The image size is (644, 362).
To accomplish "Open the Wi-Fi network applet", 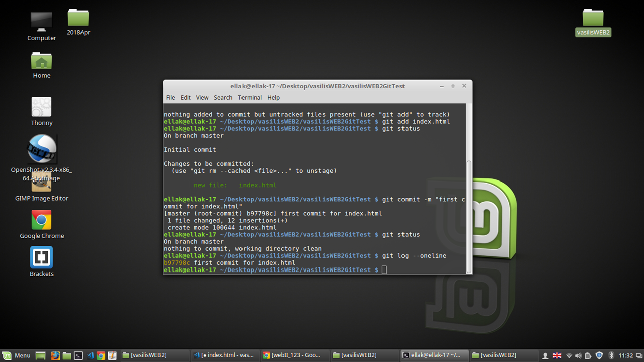I will tap(569, 355).
